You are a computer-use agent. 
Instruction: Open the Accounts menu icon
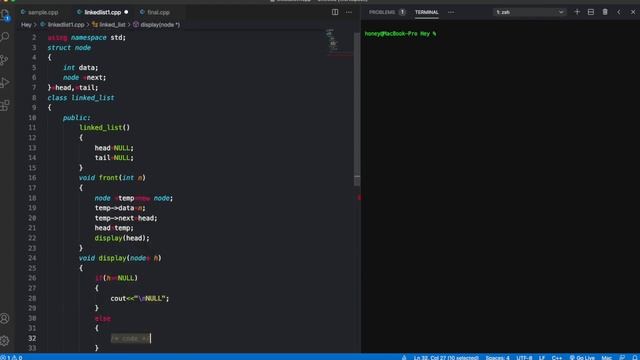5,318
